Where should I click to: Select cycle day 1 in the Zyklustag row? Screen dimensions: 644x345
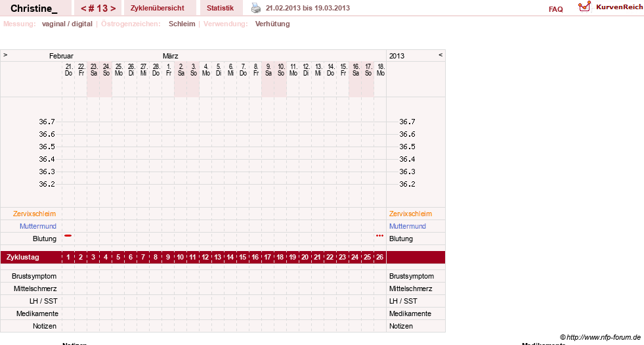click(68, 257)
